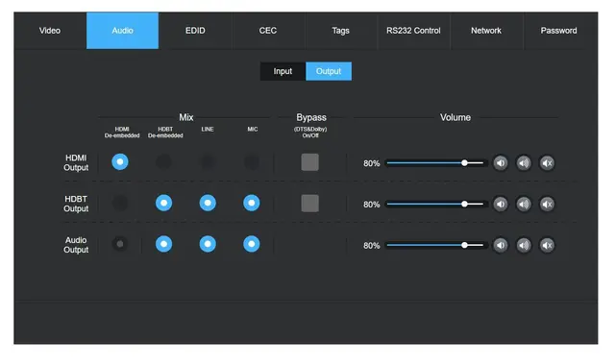Toggle HDMI De-embedded mix for HDMI Output
The image size is (615, 364).
point(120,161)
